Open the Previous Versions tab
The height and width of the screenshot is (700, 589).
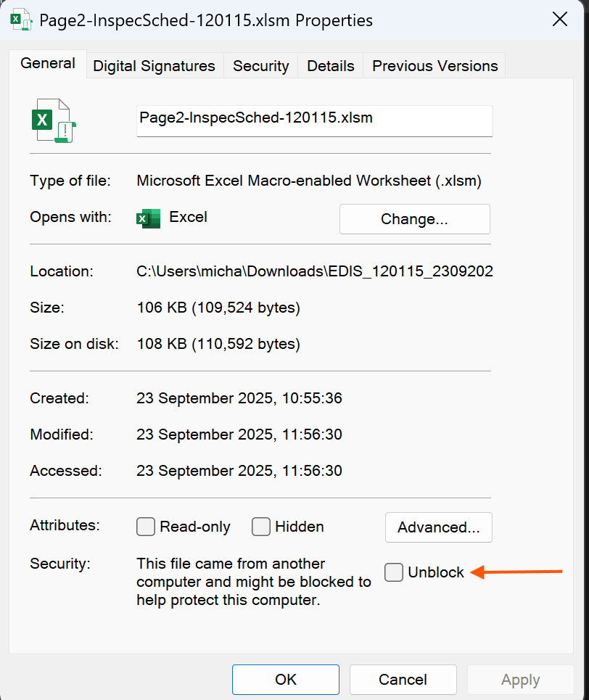[434, 65]
